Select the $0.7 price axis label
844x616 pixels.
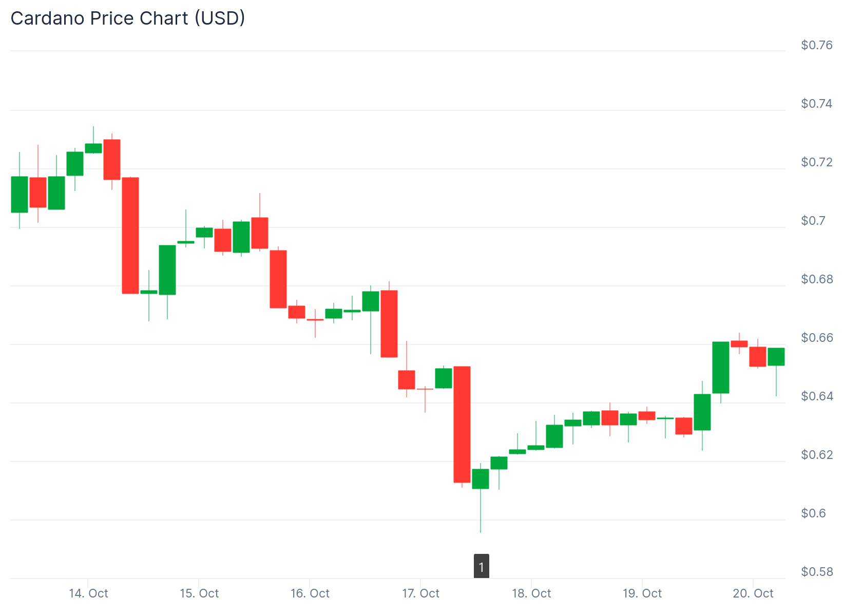[813, 221]
